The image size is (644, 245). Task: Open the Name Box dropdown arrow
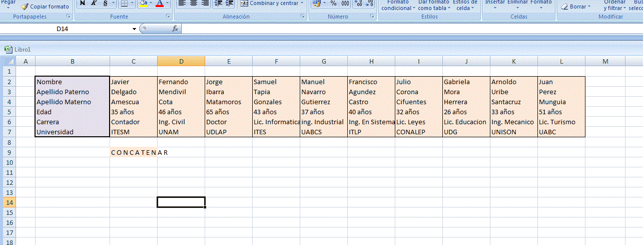coord(134,29)
